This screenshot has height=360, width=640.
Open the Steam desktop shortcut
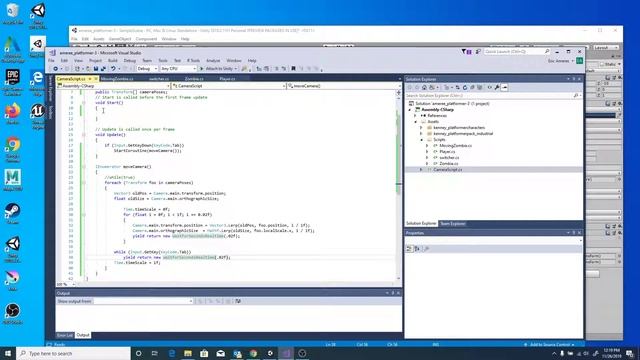(x=13, y=213)
